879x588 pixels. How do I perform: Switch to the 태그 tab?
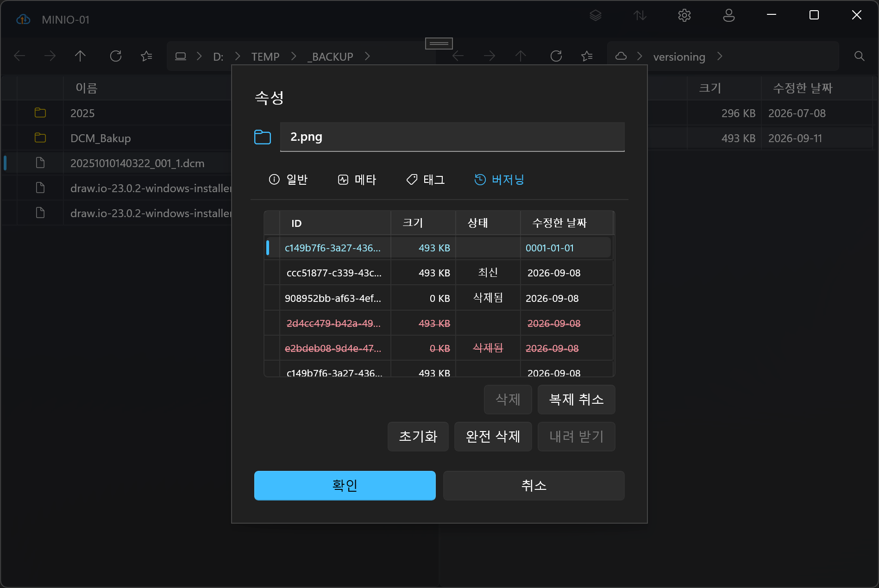(x=425, y=180)
